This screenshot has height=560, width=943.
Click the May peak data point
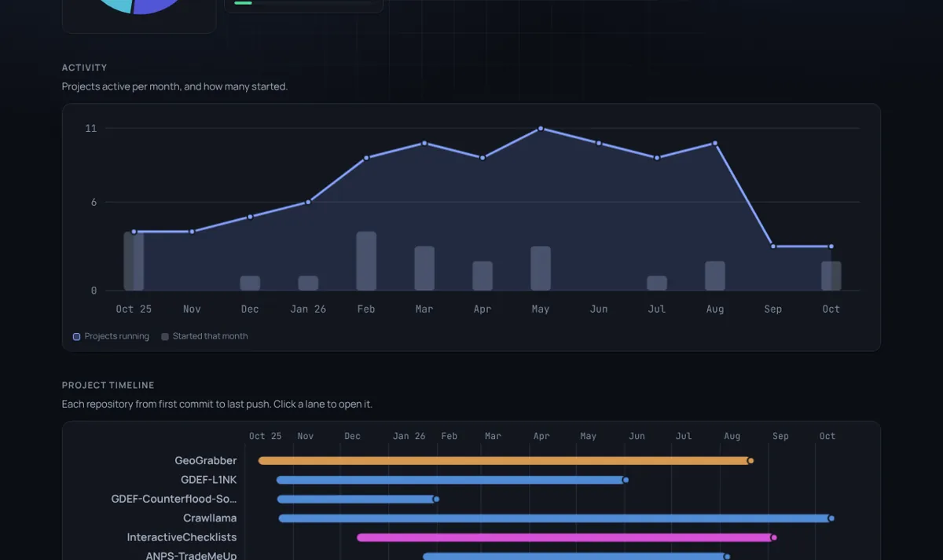tap(541, 128)
